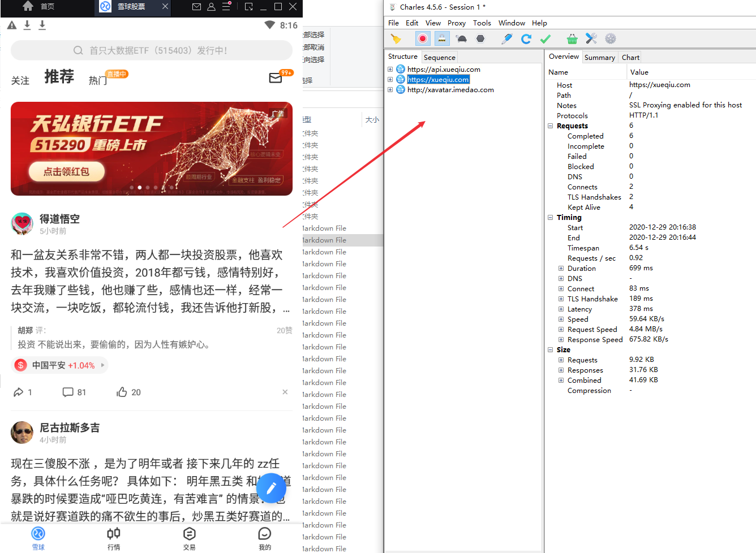Switch to the 关注 feed tab
The image size is (756, 553).
20,81
